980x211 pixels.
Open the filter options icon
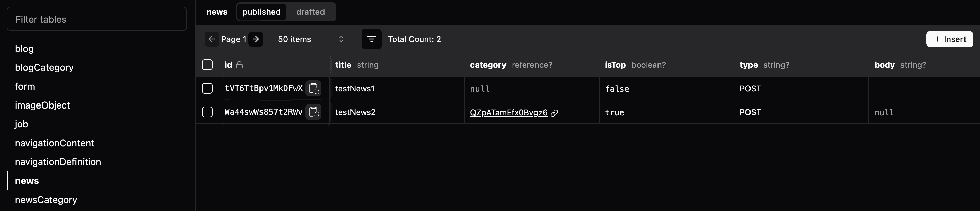point(371,39)
